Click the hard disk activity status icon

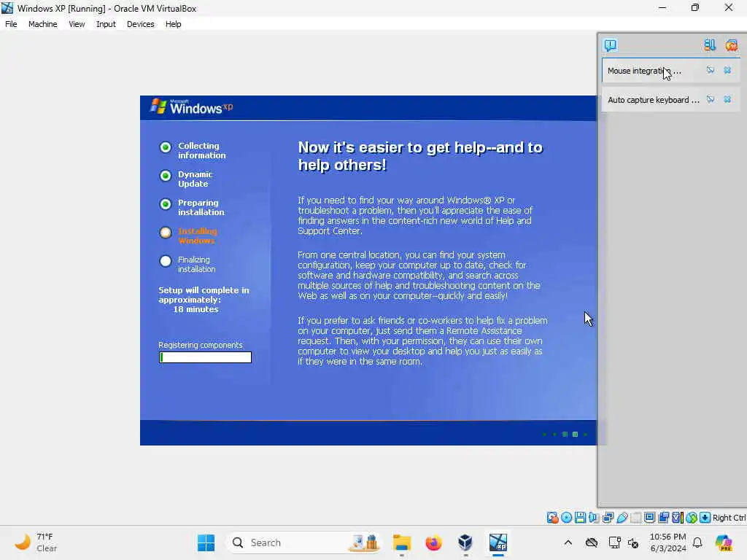point(553,518)
